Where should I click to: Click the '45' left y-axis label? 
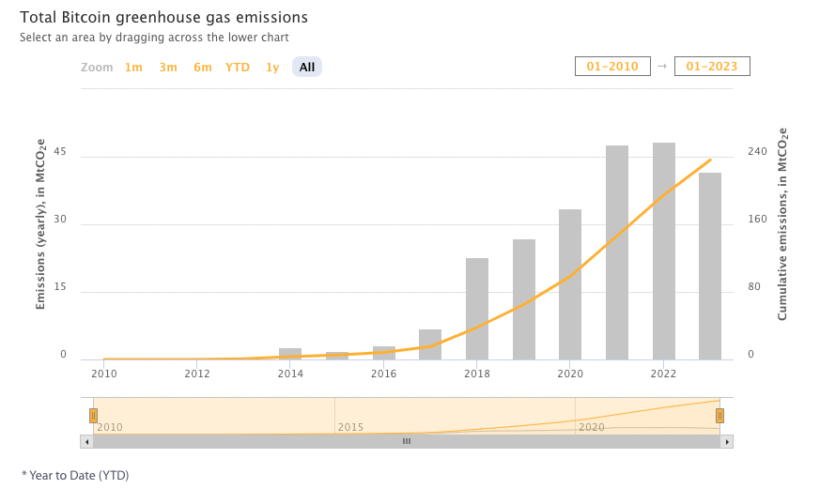pos(59,151)
